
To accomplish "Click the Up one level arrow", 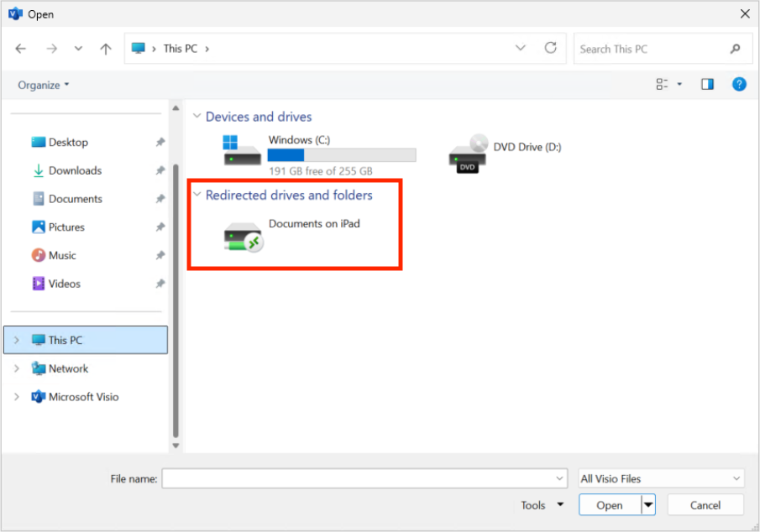I will [x=106, y=49].
